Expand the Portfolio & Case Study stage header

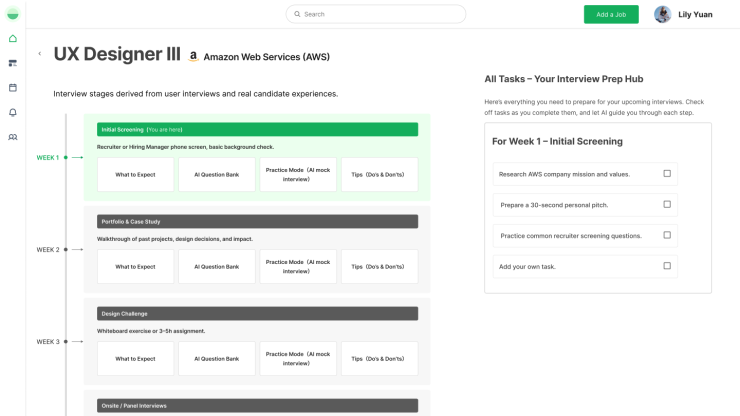point(257,221)
